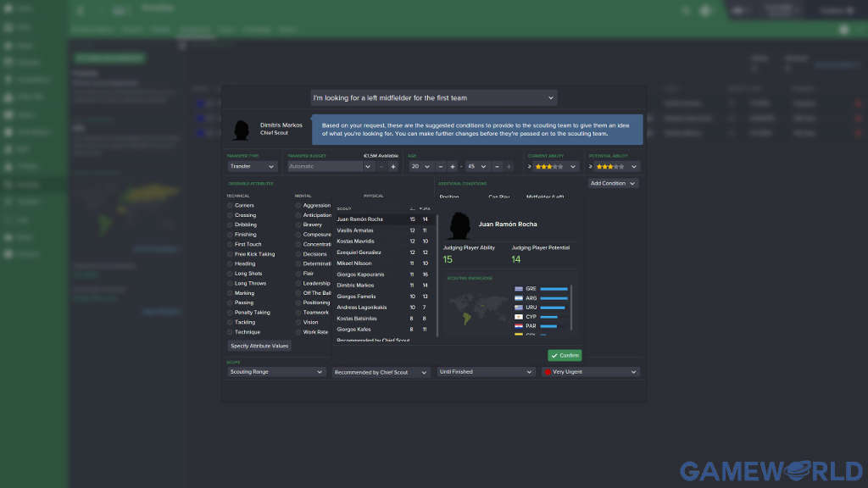Screen dimensions: 868x488
Task: Choose Kostas Mavridis from the scout list
Action: point(383,241)
